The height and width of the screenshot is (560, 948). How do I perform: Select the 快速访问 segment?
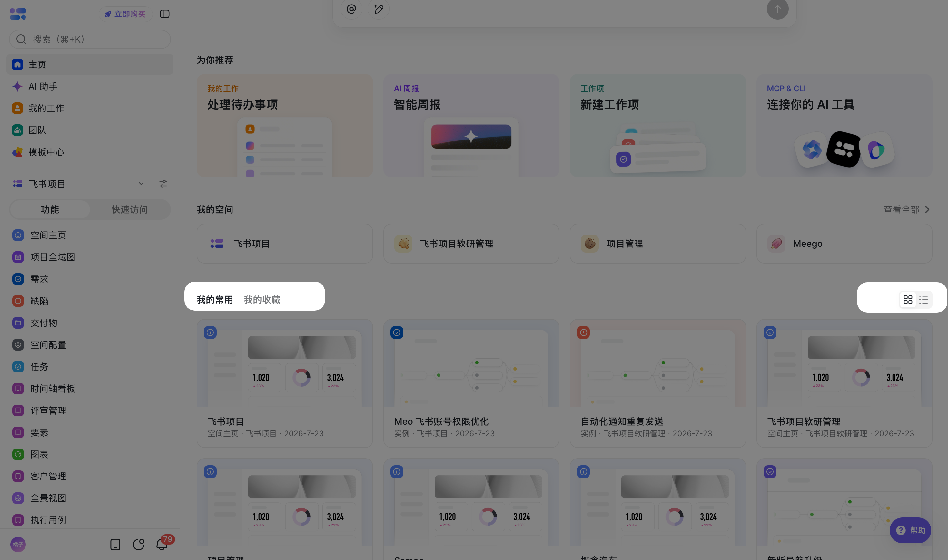click(130, 209)
